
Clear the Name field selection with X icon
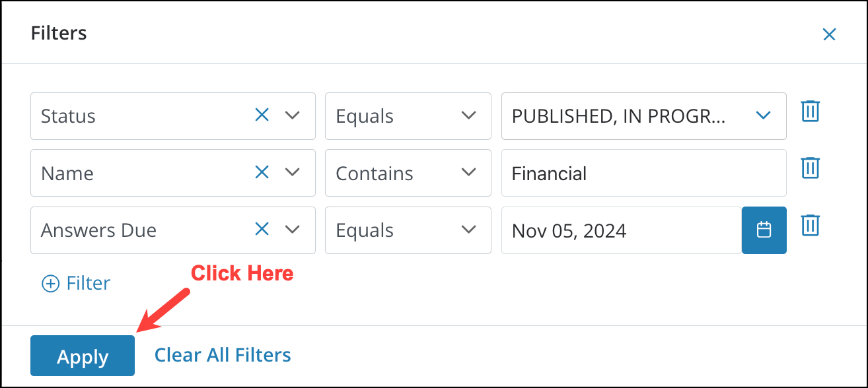point(262,172)
